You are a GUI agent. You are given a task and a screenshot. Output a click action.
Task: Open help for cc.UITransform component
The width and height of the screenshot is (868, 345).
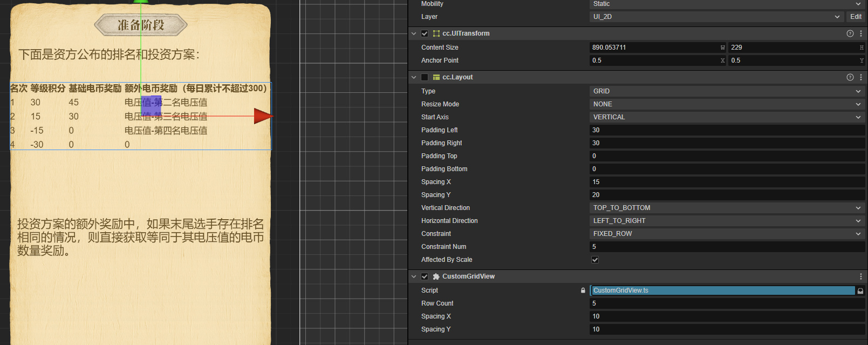[x=850, y=33]
